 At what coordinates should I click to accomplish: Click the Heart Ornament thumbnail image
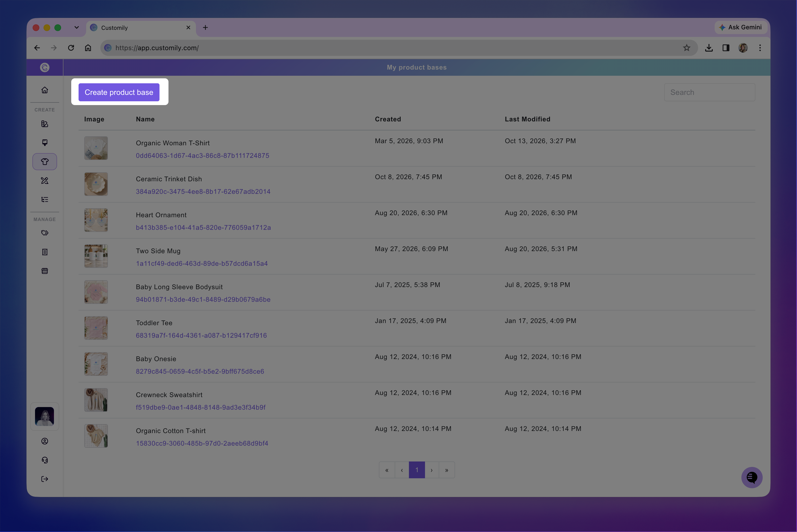(x=96, y=220)
